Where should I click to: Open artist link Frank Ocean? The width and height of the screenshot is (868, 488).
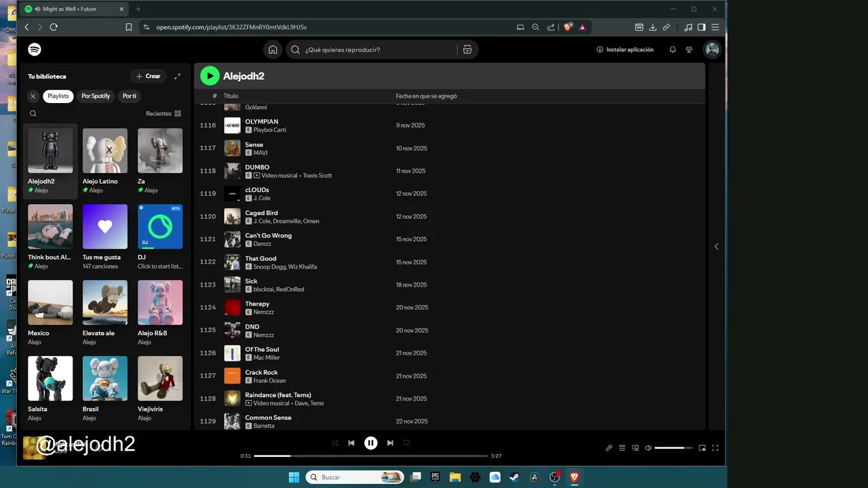click(270, 380)
